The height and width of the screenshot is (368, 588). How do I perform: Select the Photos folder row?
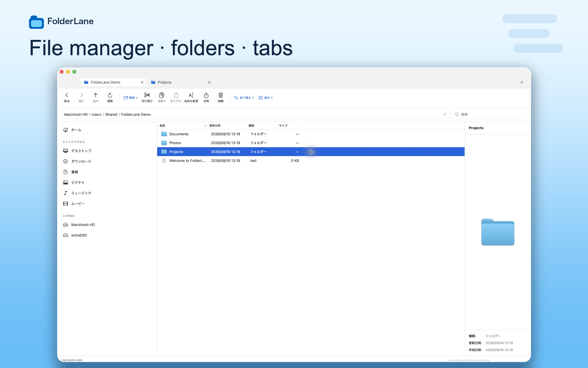[311, 143]
